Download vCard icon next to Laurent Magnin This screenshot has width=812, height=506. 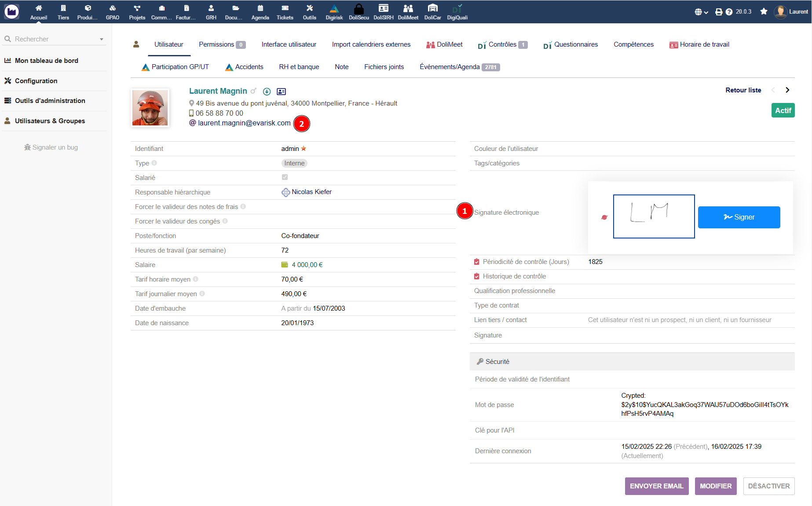pyautogui.click(x=267, y=92)
